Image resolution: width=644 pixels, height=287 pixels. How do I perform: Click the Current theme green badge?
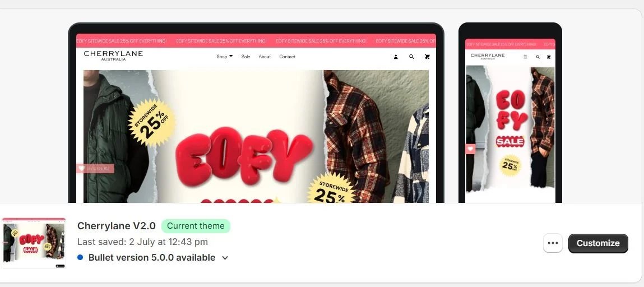pos(196,226)
